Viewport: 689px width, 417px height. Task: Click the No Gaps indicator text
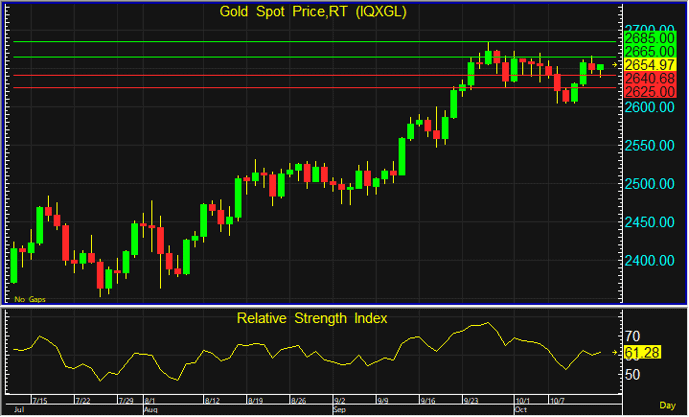(x=30, y=299)
